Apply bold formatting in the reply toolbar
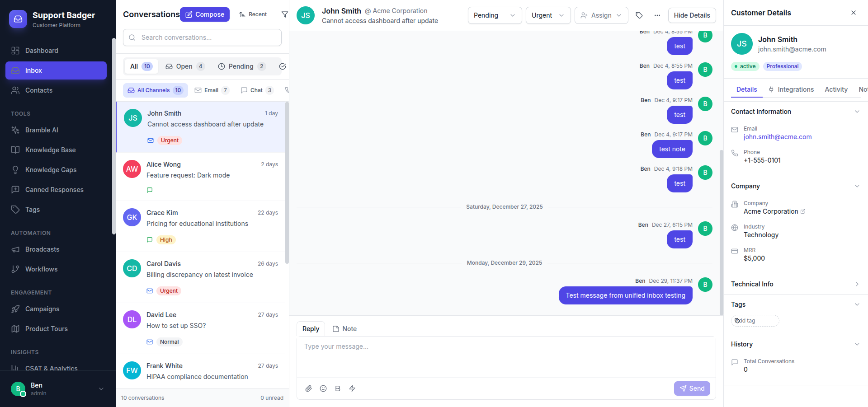The image size is (868, 407). tap(338, 388)
